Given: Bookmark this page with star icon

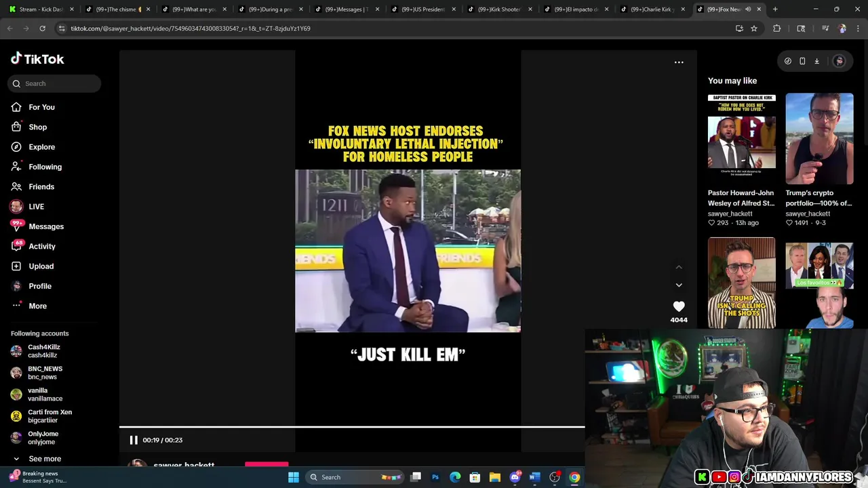Looking at the screenshot, I should (x=753, y=28).
